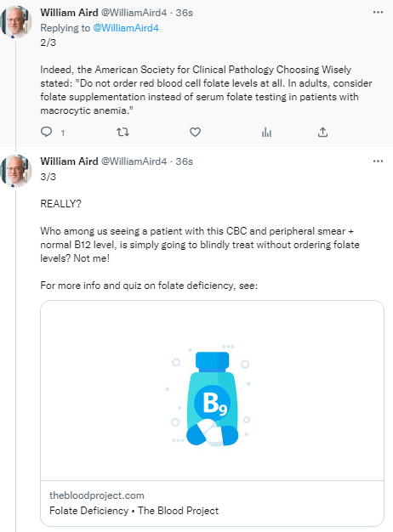The image size is (393, 532).
Task: Open William Aird's avatar on the 2/3 tweet
Action: tap(16, 22)
